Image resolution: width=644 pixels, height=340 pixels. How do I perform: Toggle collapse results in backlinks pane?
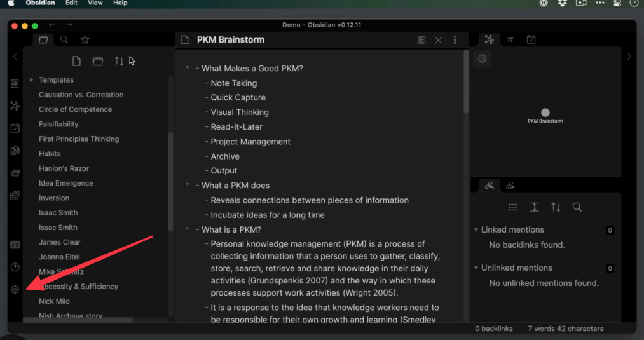(x=513, y=207)
